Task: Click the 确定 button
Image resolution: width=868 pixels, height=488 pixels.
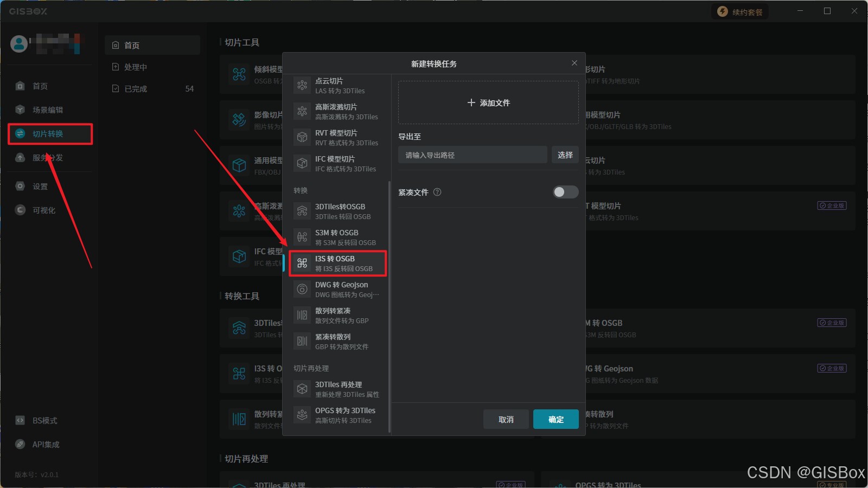Action: (556, 419)
